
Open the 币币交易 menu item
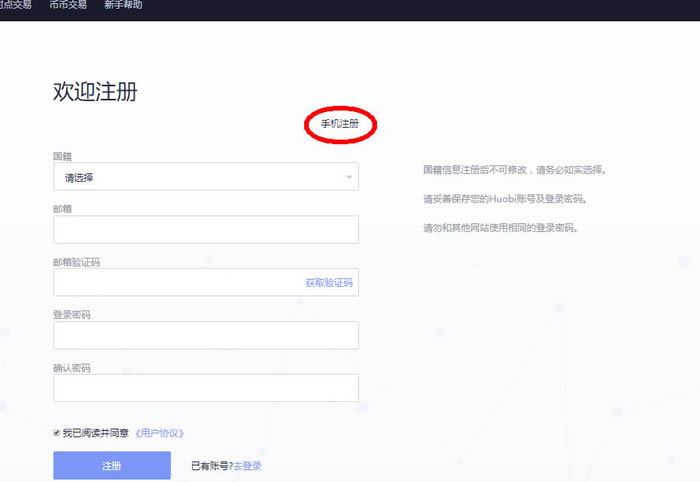pos(68,5)
